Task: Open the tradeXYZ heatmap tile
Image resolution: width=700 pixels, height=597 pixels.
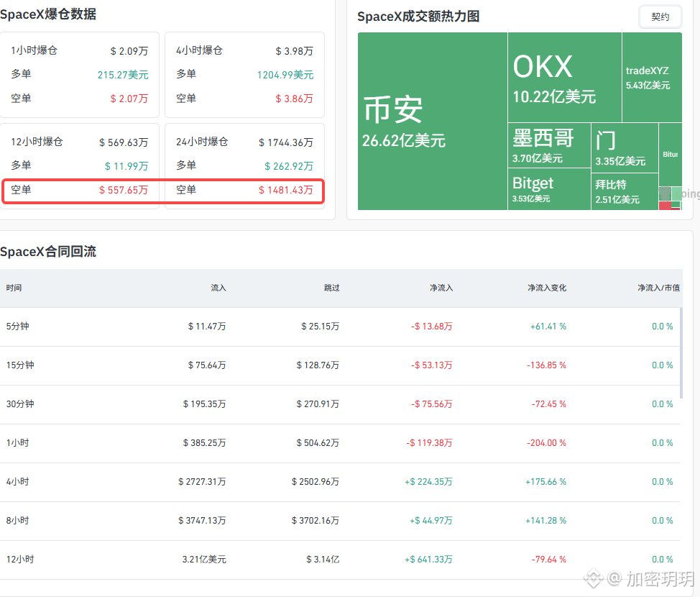Action: (652, 77)
